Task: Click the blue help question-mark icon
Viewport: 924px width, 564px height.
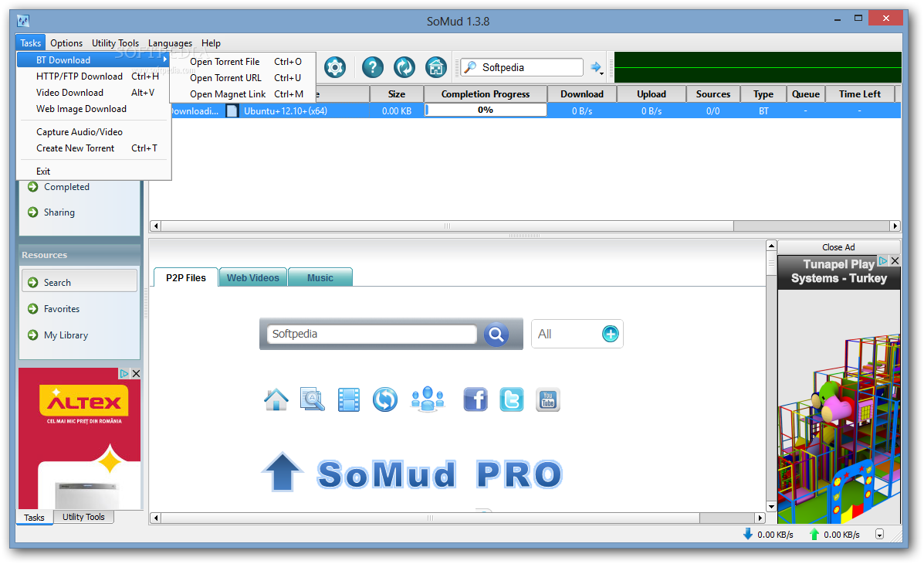Action: click(x=372, y=67)
